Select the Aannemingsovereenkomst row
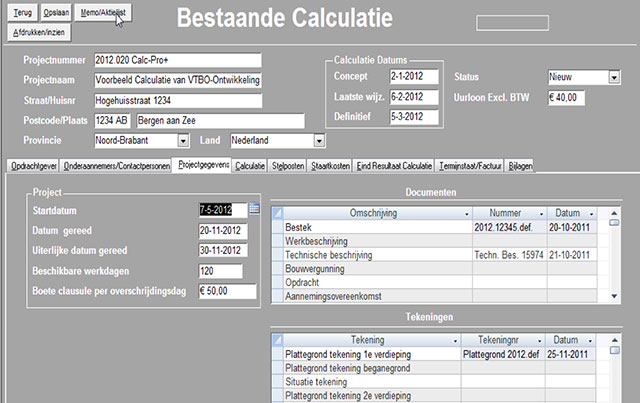Screen dimensions: 640x403 [434, 296]
